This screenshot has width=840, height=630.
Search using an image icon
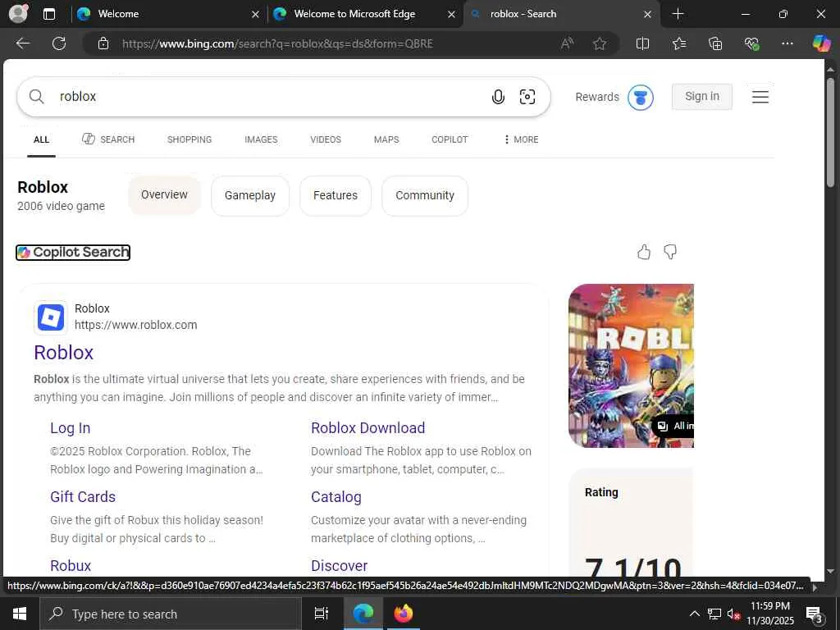point(527,97)
